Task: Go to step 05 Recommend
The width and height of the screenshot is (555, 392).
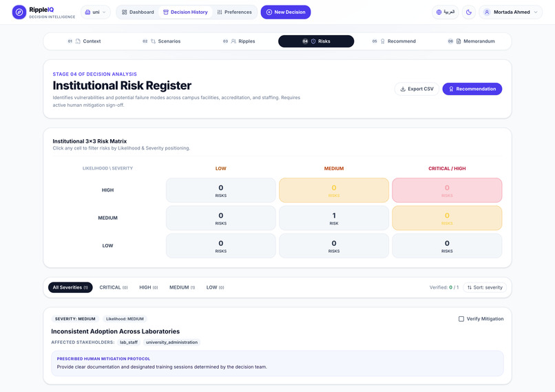Action: click(x=394, y=41)
